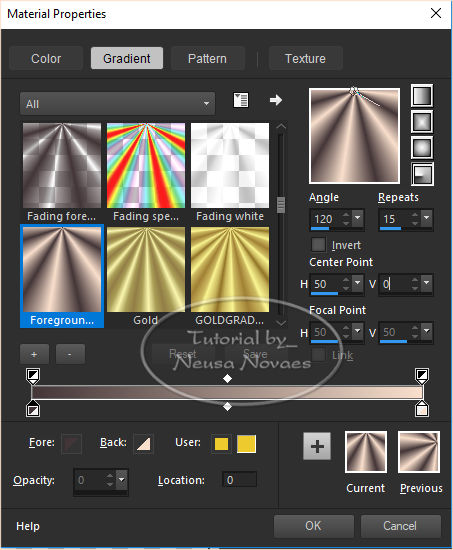Click the add gradient marker plus button

pos(34,354)
